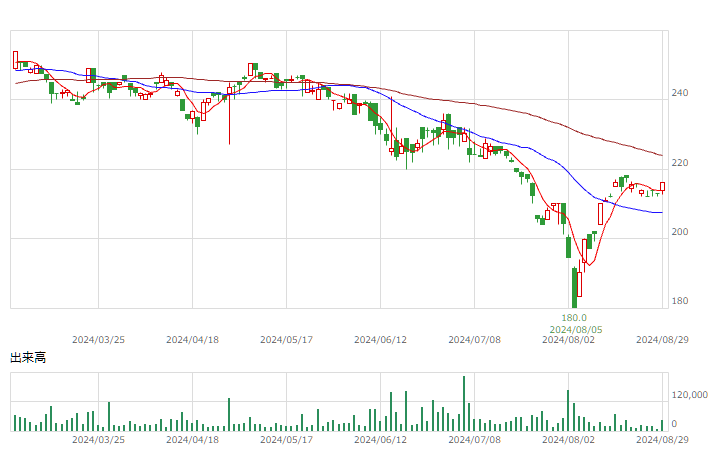Click the volume chart 2024/08/29 date label
Image resolution: width=721 pixels, height=457 pixels.
(x=662, y=440)
